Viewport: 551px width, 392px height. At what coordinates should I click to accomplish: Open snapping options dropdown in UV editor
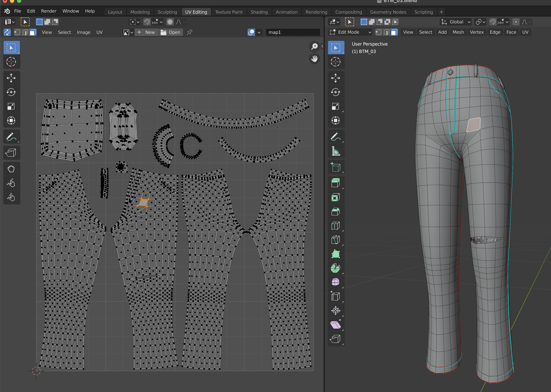pyautogui.click(x=158, y=22)
